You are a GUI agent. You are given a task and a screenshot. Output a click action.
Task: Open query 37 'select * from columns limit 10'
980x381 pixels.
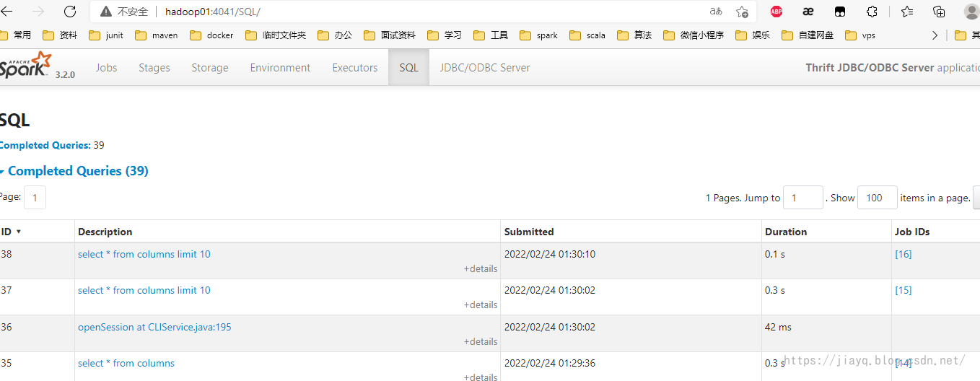coord(144,290)
